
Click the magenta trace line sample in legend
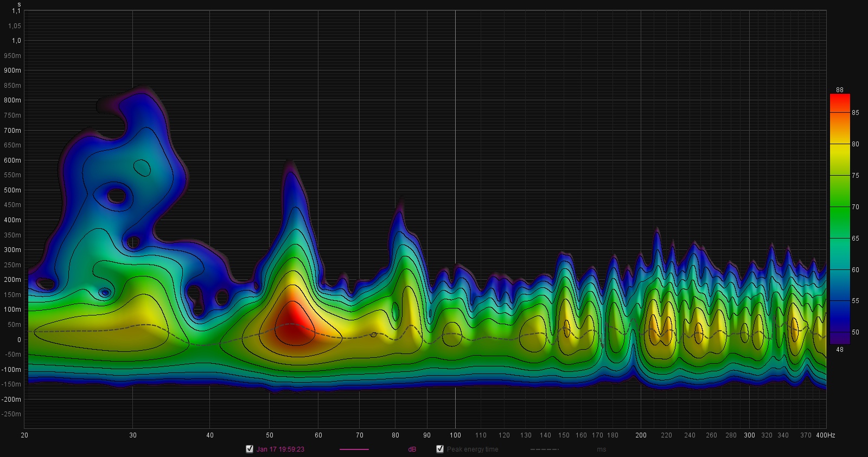click(x=354, y=449)
